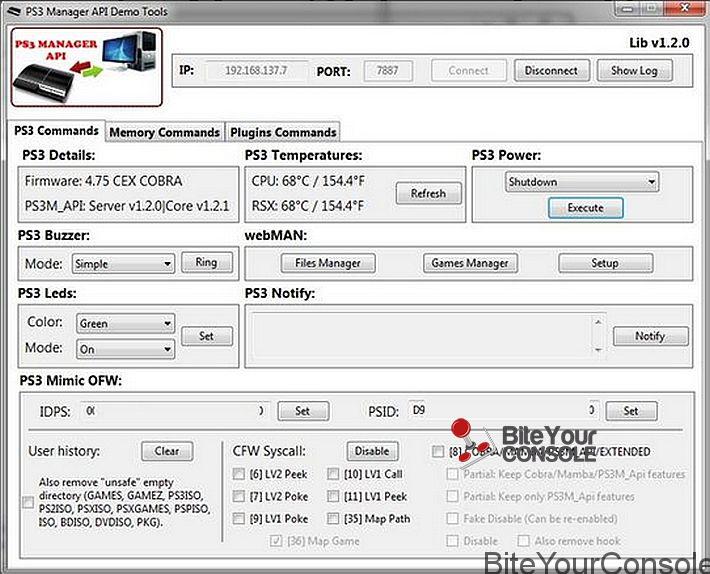The width and height of the screenshot is (710, 574).
Task: Click the Notify text box scrollbar up arrow
Action: click(x=599, y=322)
